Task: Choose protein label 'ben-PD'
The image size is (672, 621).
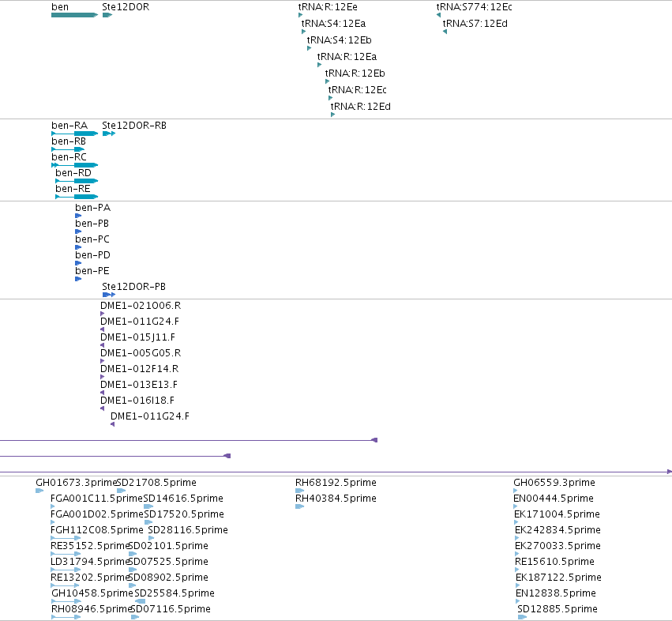Action: coord(92,255)
